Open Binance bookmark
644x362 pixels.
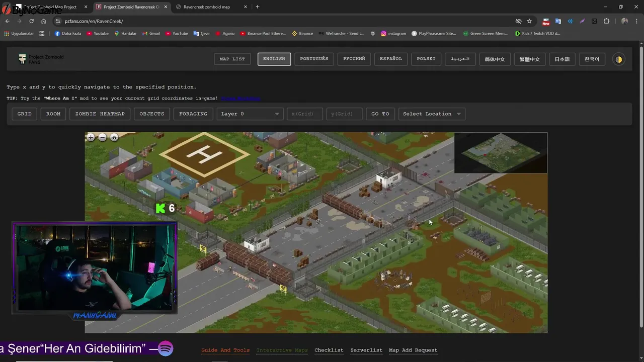pyautogui.click(x=302, y=34)
